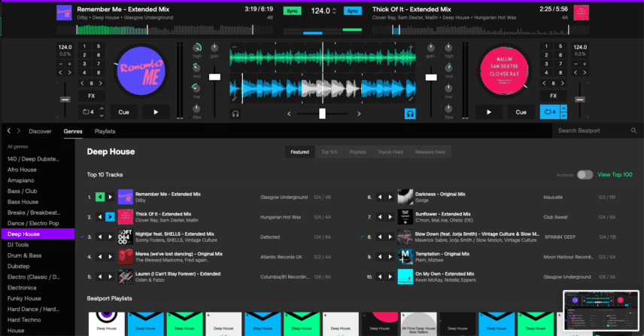Screen dimensions: 644x336
Task: Click the right channel volume fader
Action: [431, 78]
